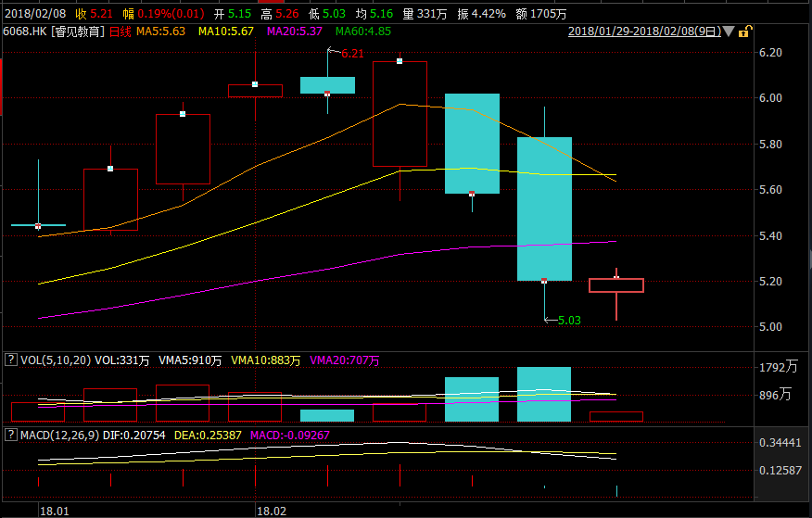
Task: Select the last red hollow candlestick
Action: [x=616, y=285]
